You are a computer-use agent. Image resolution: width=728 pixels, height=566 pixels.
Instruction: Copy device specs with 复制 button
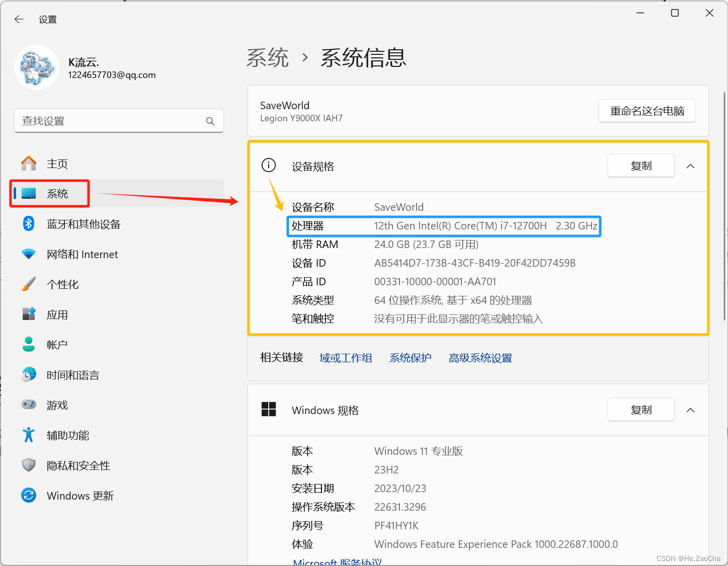point(641,166)
